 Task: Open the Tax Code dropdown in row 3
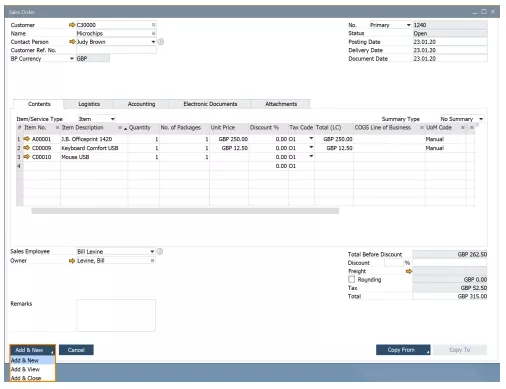coord(311,156)
